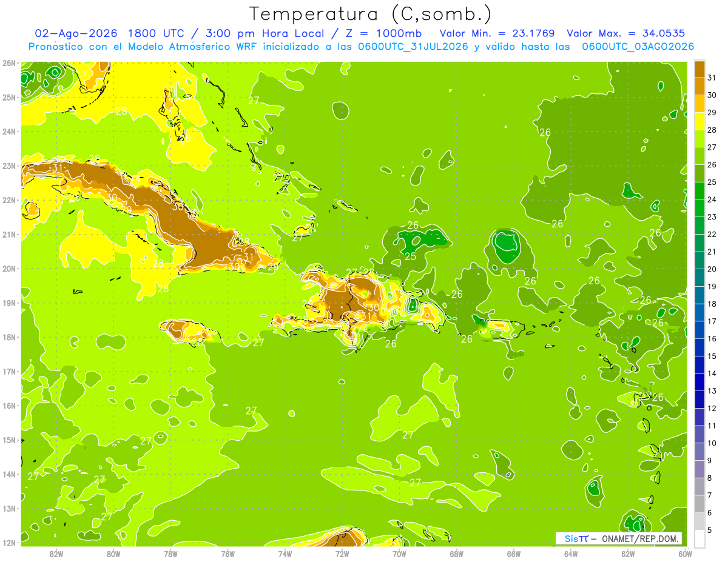Click the legend scale number 24

click(x=712, y=199)
